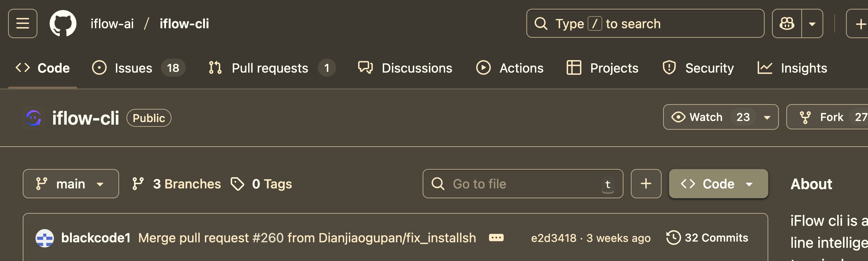Expand the green Code dropdown
Viewport: 868px width, 261px height.
(x=718, y=184)
